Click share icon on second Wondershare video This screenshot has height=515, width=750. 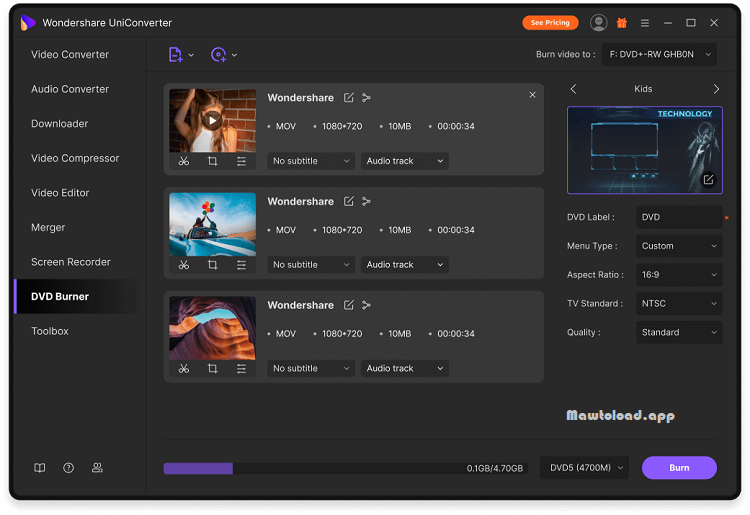tap(366, 201)
